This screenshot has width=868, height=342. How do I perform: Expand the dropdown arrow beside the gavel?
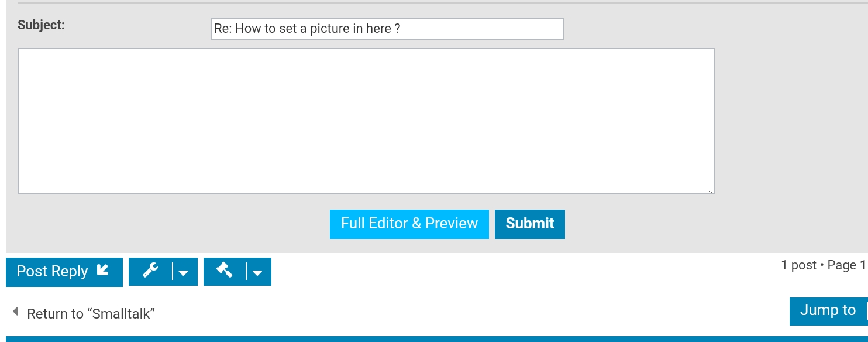(x=257, y=272)
